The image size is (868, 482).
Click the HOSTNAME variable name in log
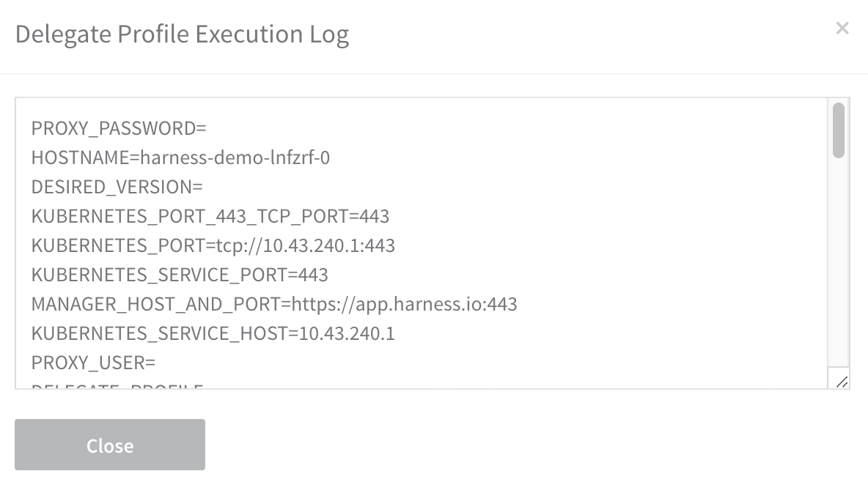point(80,157)
